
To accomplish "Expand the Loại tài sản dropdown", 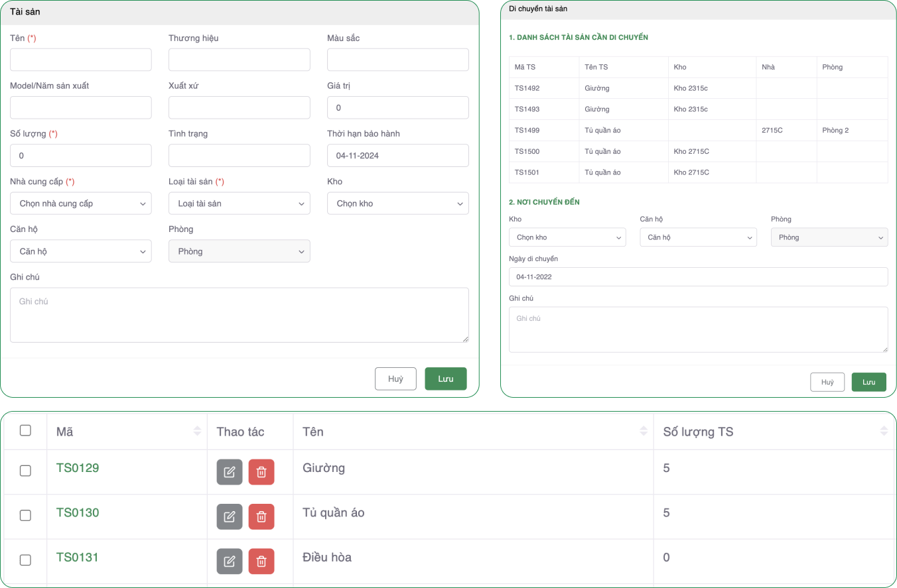I will pos(239,204).
